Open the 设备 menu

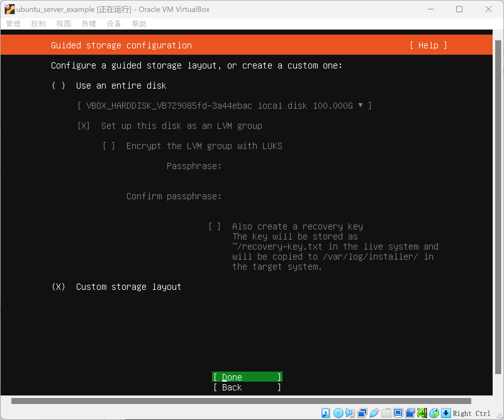114,24
